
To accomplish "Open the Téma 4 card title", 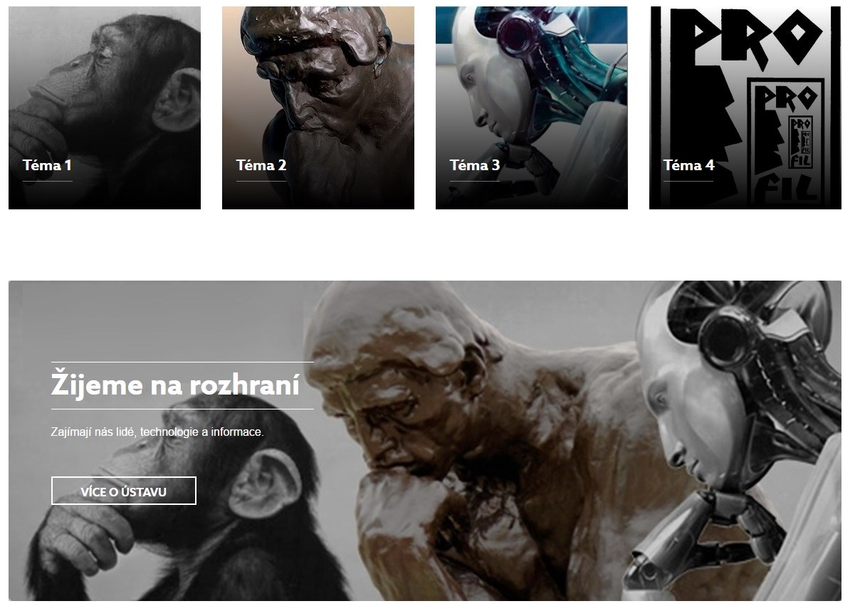I will pos(688,165).
